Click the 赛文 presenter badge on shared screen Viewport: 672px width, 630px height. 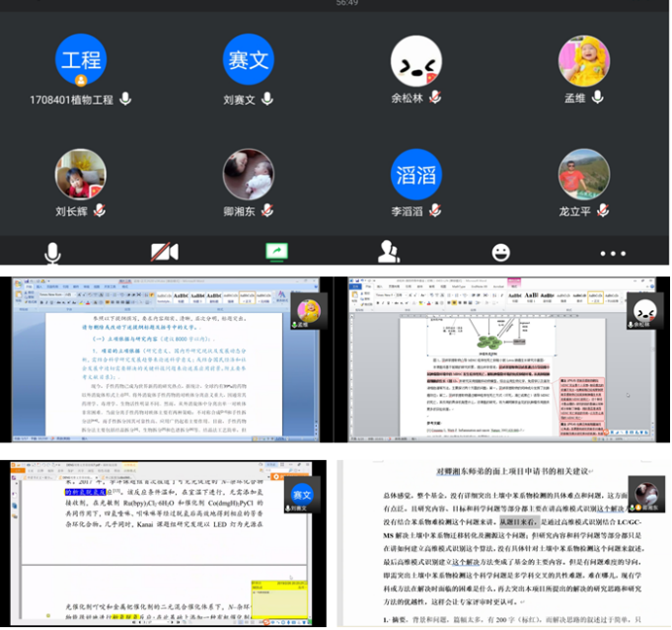coord(302,495)
